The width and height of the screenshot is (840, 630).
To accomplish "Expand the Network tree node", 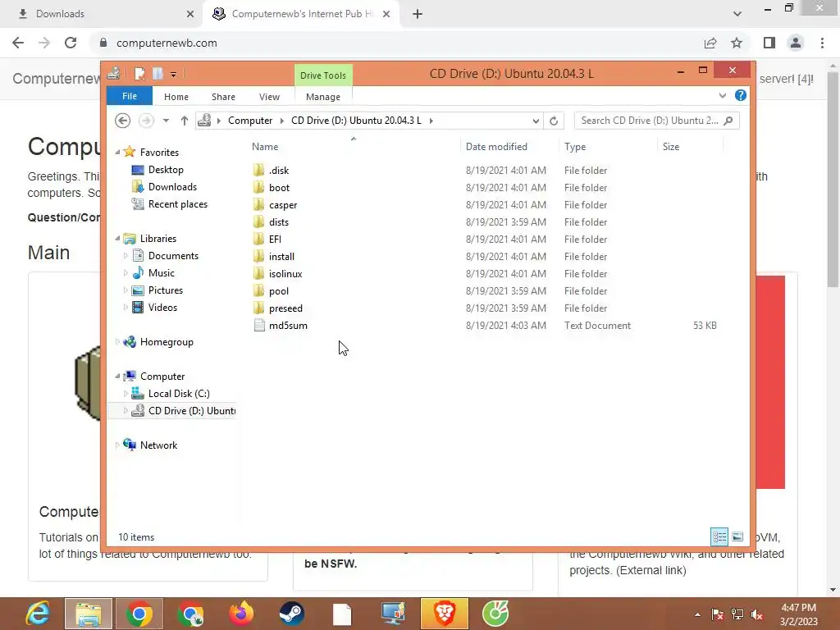I will pyautogui.click(x=117, y=445).
